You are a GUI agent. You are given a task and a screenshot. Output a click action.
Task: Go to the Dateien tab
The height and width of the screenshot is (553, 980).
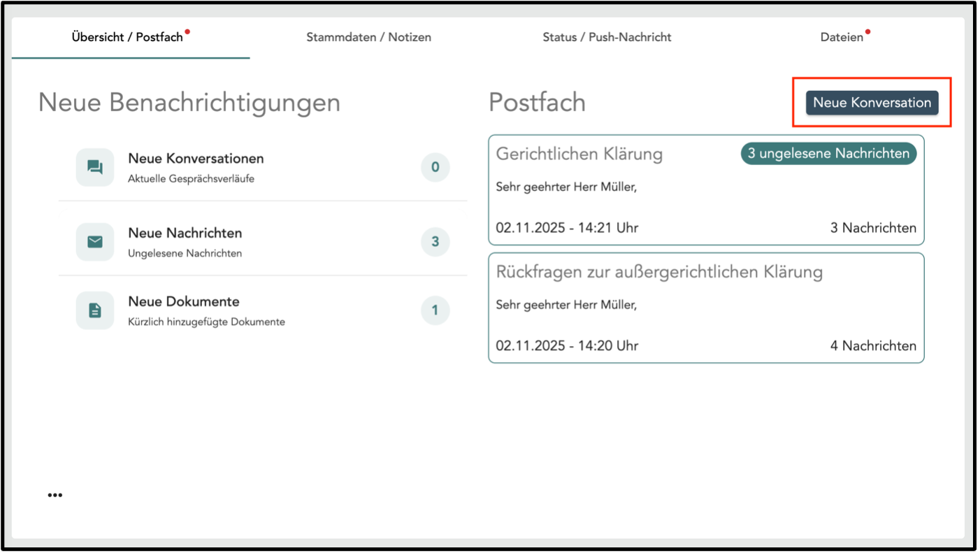click(x=842, y=38)
